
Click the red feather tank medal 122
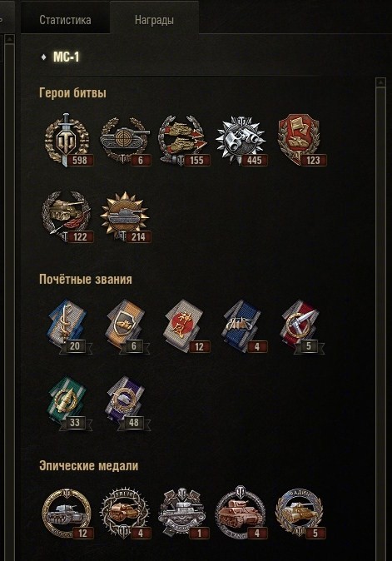(67, 216)
